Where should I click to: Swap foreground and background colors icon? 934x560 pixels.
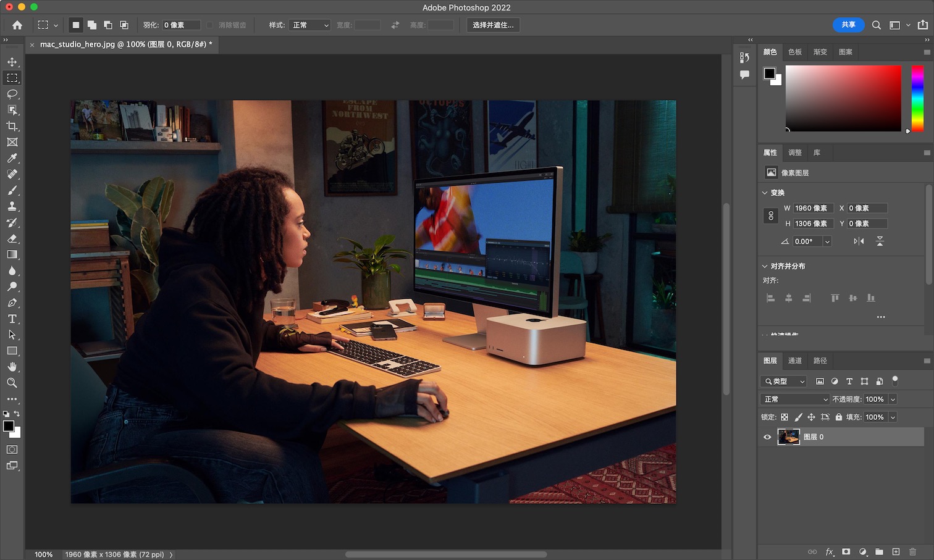tap(17, 414)
